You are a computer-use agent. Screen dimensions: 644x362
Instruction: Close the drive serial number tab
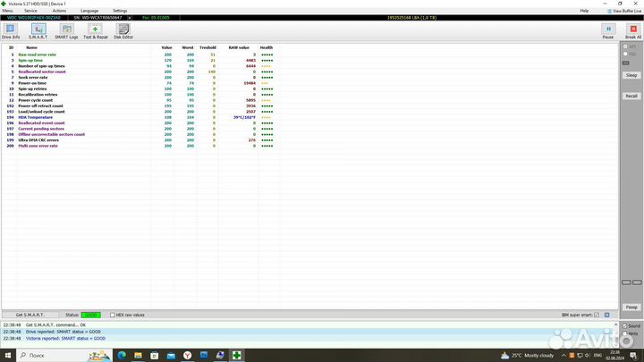[130, 18]
